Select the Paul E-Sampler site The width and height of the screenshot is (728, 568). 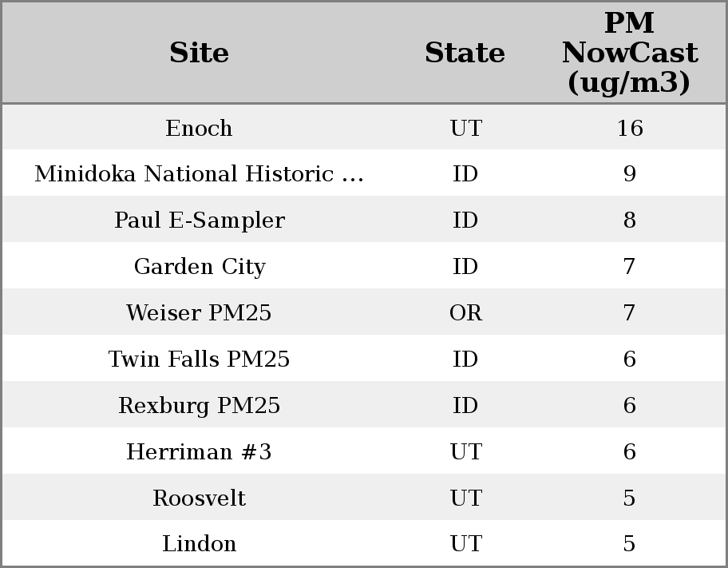[199, 220]
